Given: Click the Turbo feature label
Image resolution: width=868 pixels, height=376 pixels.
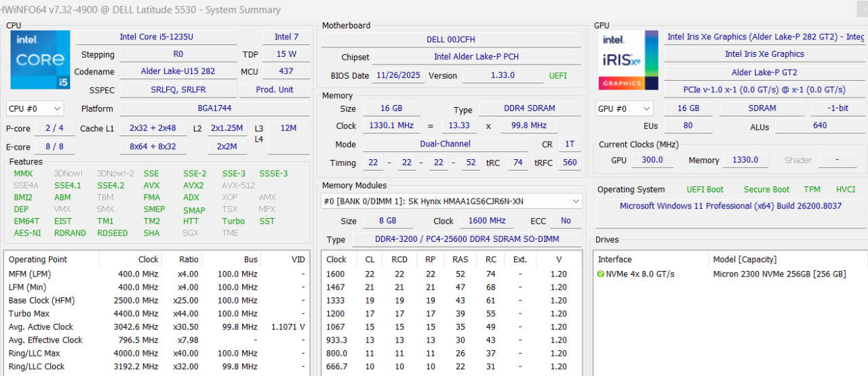Looking at the screenshot, I should [233, 221].
